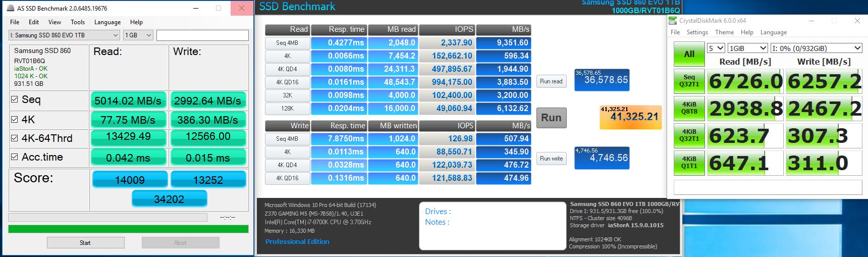Open CrystalDiskMark Language menu

(x=774, y=32)
